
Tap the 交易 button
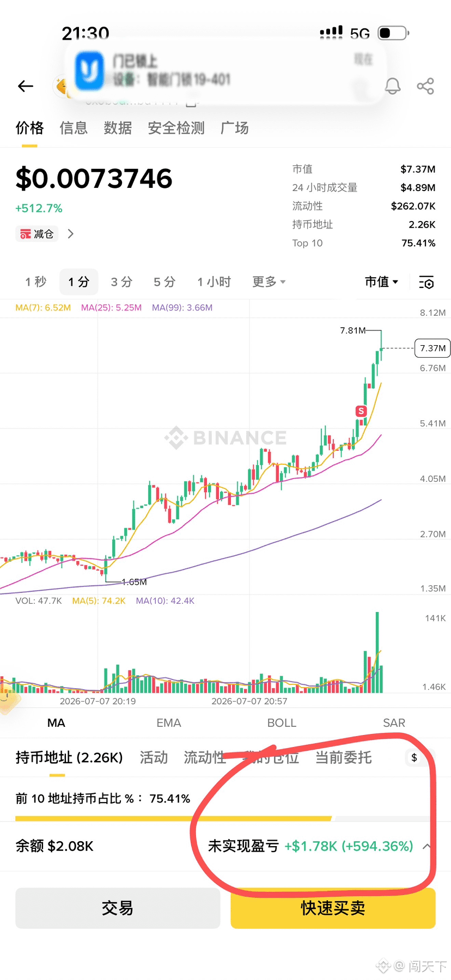pos(118,908)
